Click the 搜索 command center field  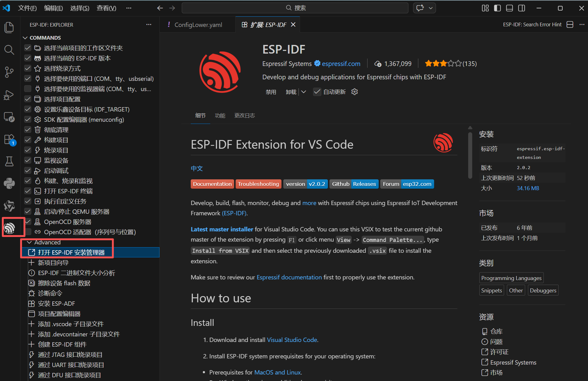(x=295, y=8)
